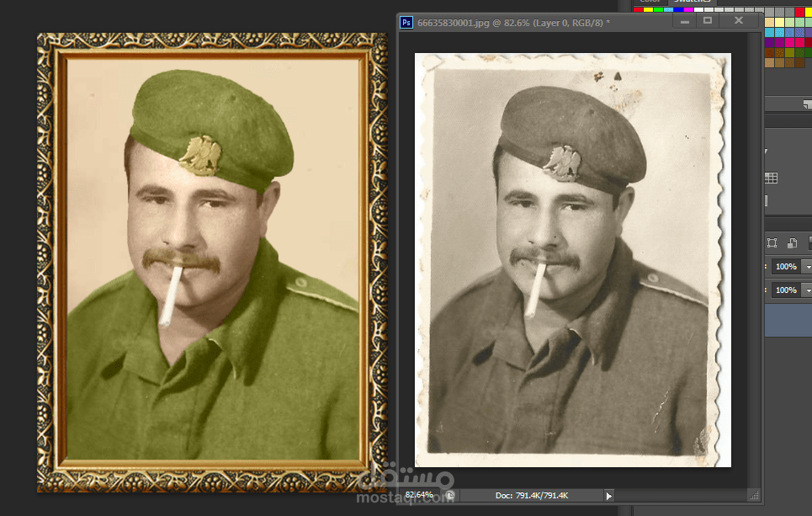Click the 82.64% zoom field

419,495
